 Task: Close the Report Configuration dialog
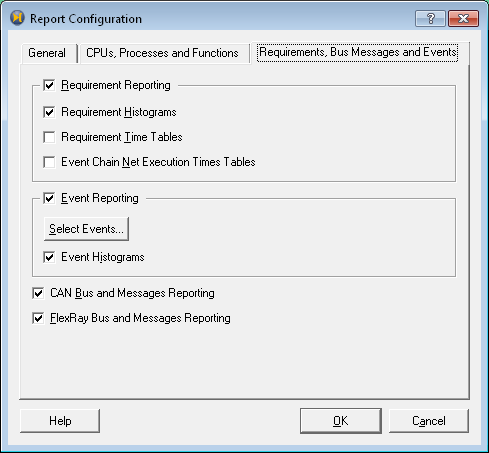tap(463, 18)
